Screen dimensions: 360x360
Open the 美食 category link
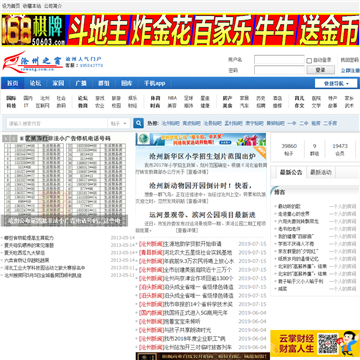(227, 106)
